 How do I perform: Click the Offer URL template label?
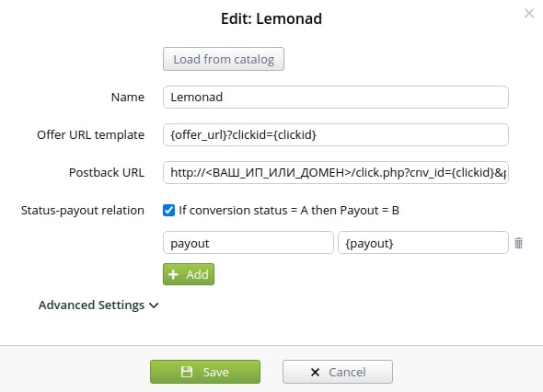point(91,134)
